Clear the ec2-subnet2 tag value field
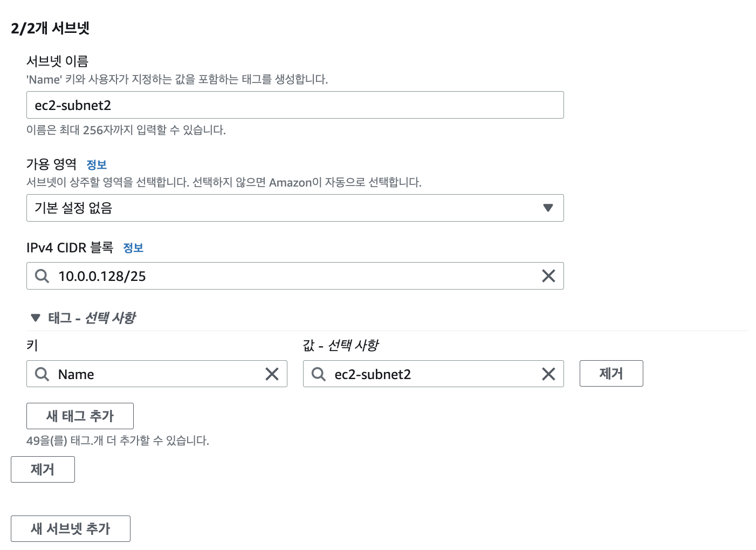 pyautogui.click(x=548, y=374)
